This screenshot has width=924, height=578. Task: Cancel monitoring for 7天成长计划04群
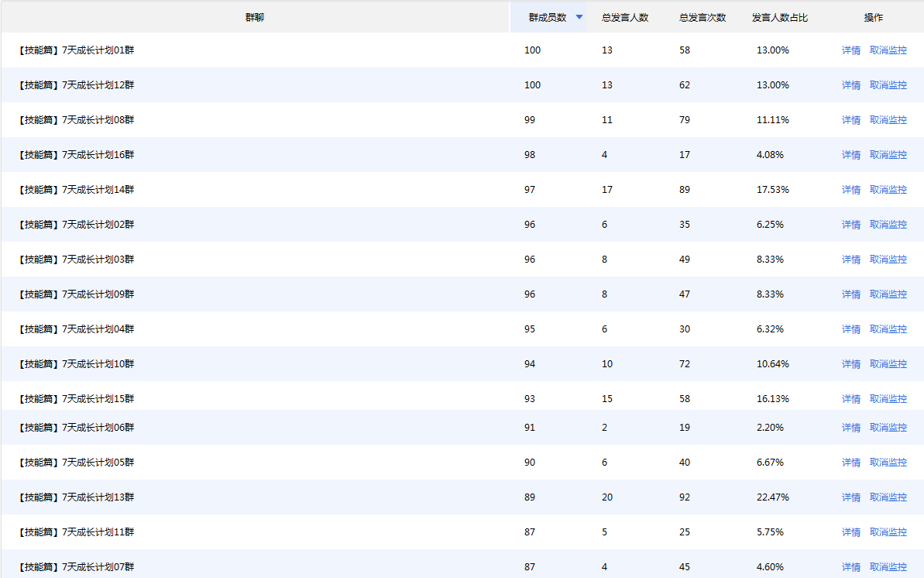tap(888, 329)
